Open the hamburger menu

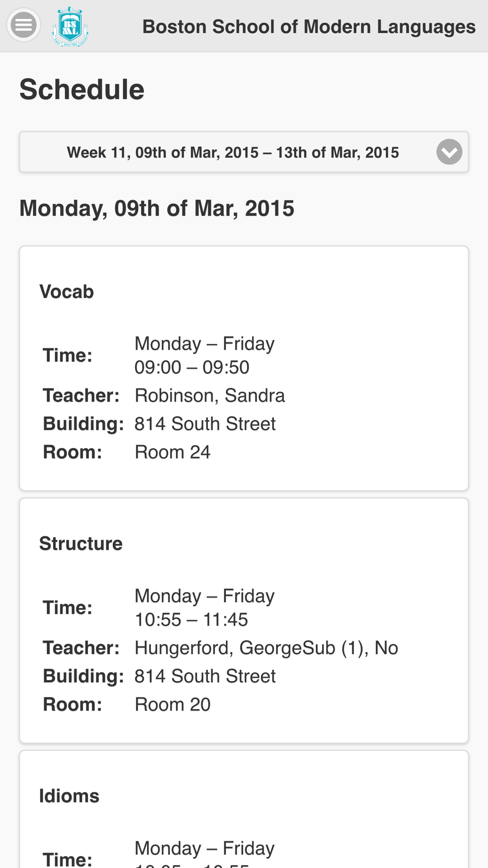[23, 25]
